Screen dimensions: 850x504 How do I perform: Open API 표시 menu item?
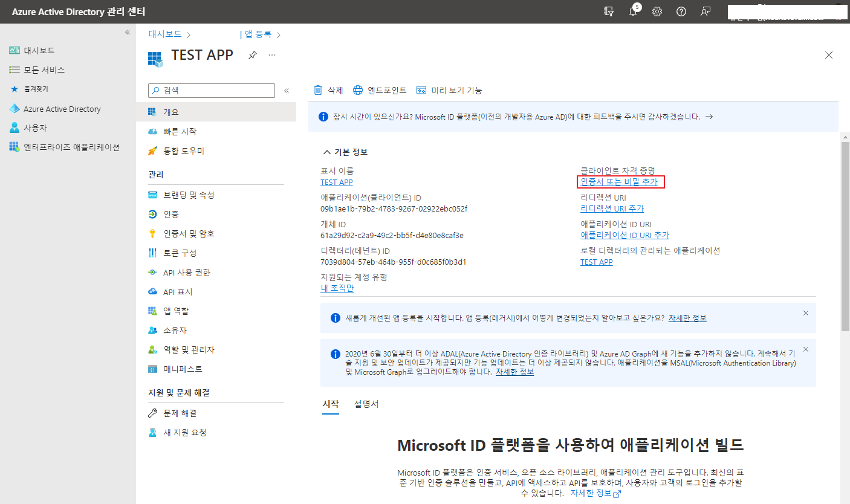tap(216, 292)
